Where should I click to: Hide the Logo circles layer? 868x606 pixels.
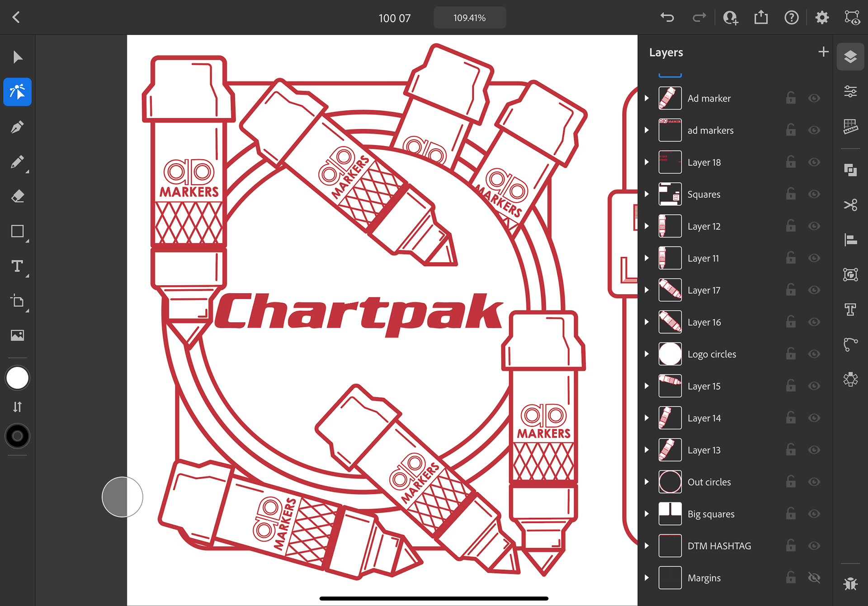coord(814,354)
